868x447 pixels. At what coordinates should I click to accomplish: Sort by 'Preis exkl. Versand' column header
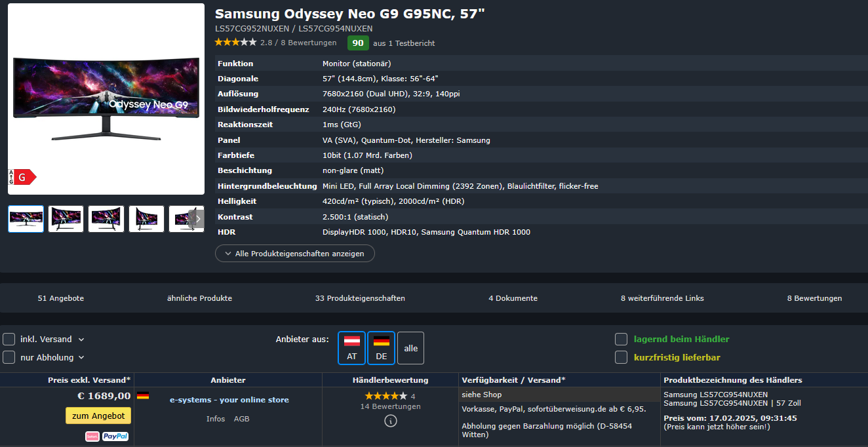[89, 380]
